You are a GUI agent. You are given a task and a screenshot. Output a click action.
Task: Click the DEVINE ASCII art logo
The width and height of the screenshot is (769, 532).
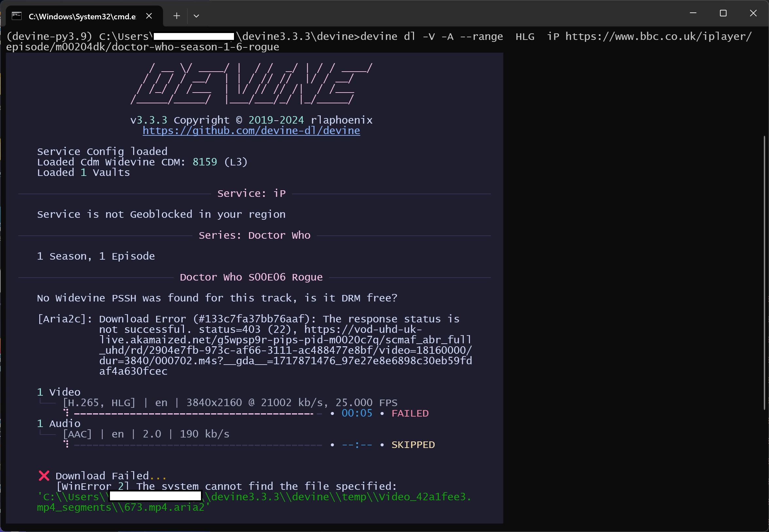[x=251, y=84]
